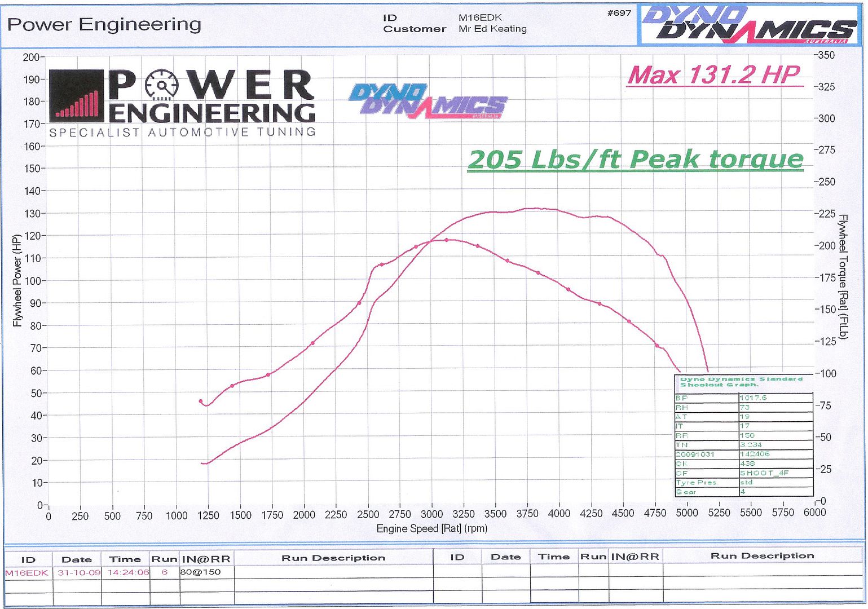
Task: Select the CK value '438' in the shootout box
Action: (x=747, y=464)
